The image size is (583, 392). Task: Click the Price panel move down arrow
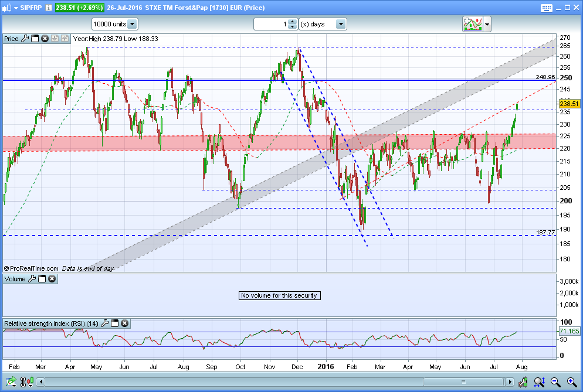55,38
